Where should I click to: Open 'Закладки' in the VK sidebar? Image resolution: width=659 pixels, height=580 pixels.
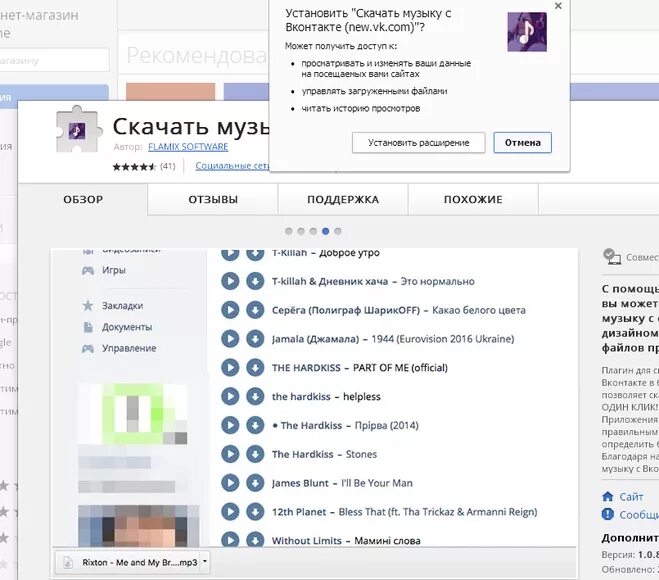(x=122, y=306)
